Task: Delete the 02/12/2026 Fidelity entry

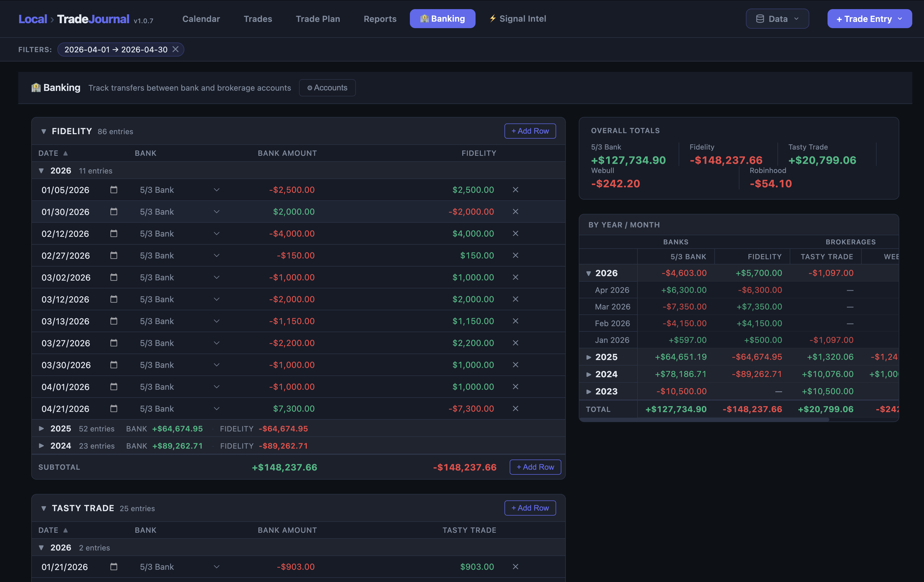Action: coord(515,233)
